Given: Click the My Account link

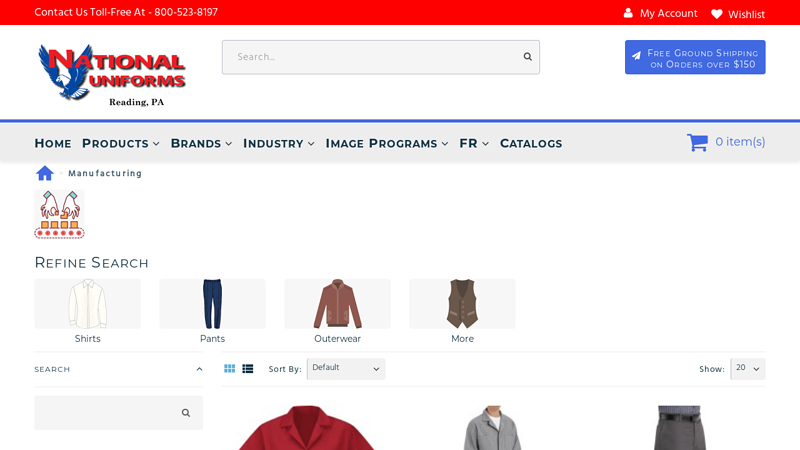Looking at the screenshot, I should 668,13.
